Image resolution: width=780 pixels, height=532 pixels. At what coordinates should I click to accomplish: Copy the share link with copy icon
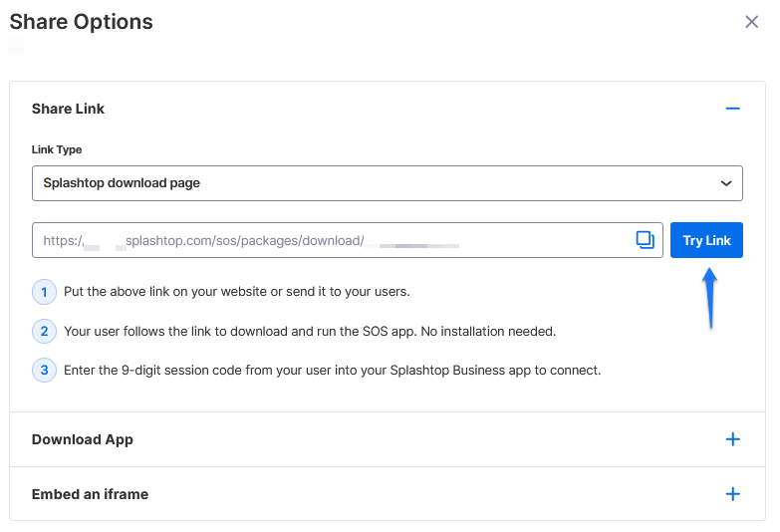(x=645, y=240)
